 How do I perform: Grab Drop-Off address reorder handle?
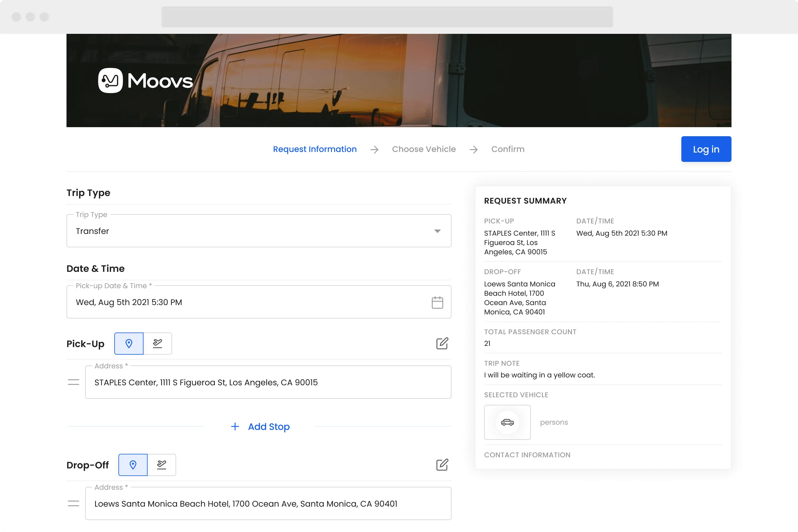(x=73, y=503)
